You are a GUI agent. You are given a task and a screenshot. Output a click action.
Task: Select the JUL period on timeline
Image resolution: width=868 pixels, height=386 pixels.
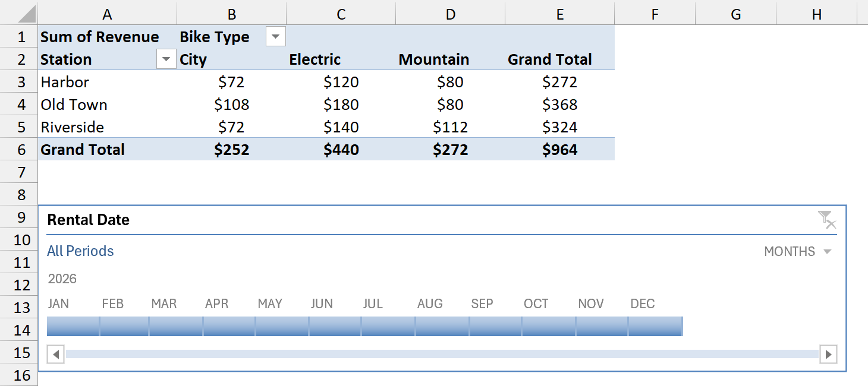coord(388,326)
